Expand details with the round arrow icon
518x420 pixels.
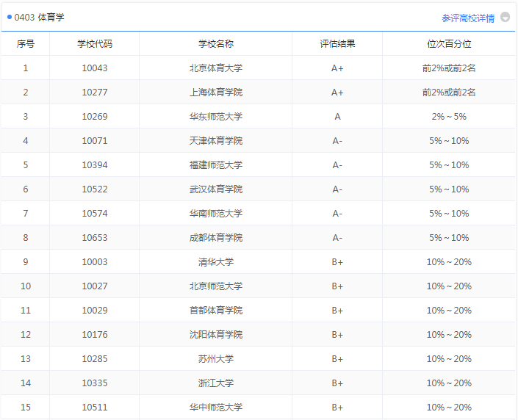pyautogui.click(x=505, y=17)
